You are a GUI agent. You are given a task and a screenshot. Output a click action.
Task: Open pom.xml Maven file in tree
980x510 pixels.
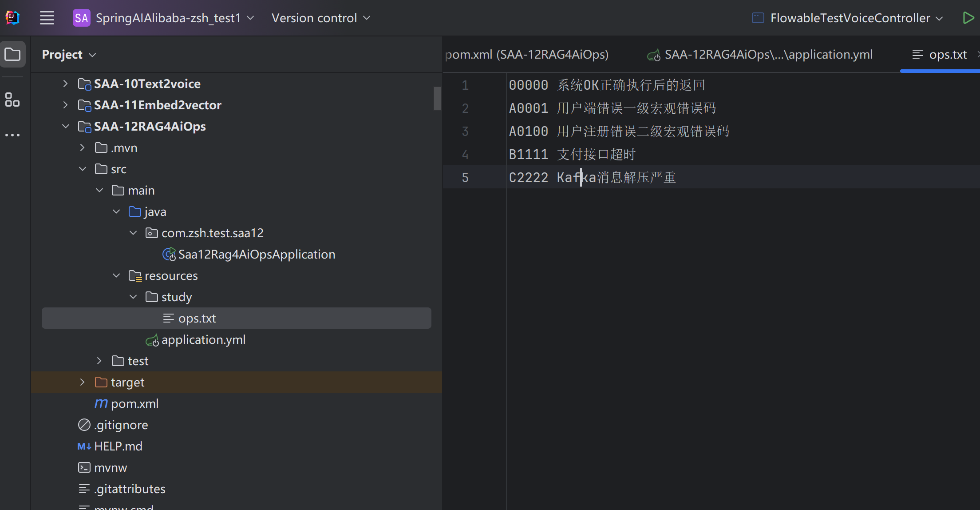click(x=134, y=404)
